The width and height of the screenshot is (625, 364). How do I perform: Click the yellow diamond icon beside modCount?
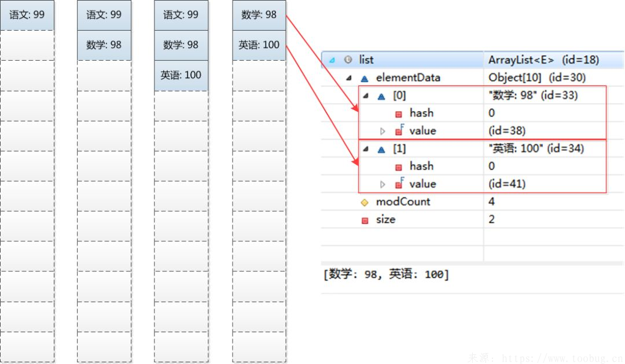click(364, 202)
